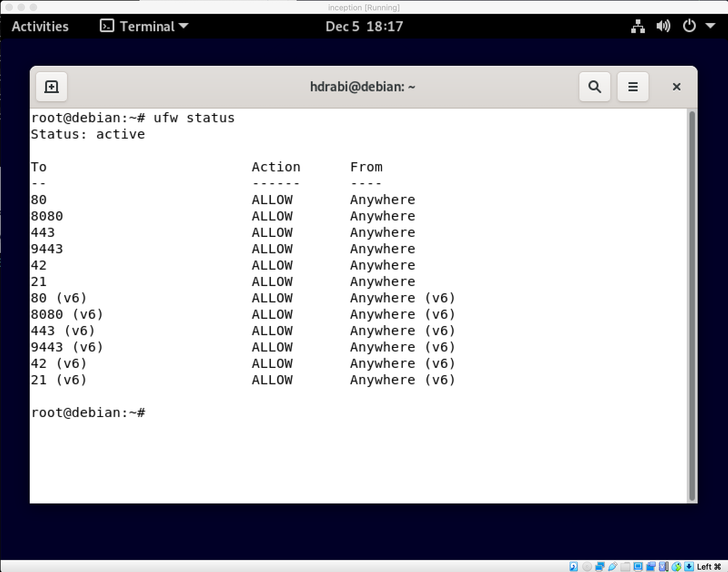Click the VirtualBox USB devices icon
728x572 pixels.
pos(613,566)
